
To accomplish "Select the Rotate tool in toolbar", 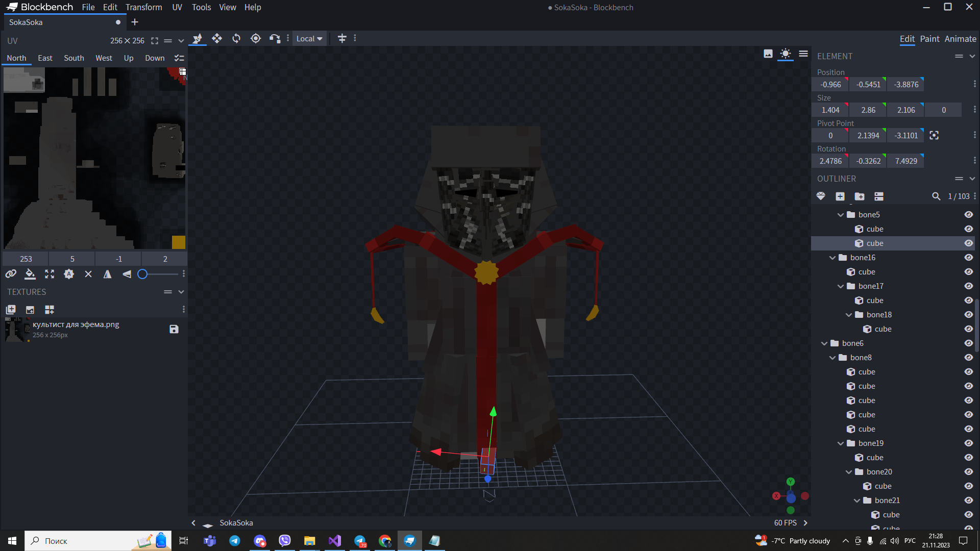I will 236,39.
